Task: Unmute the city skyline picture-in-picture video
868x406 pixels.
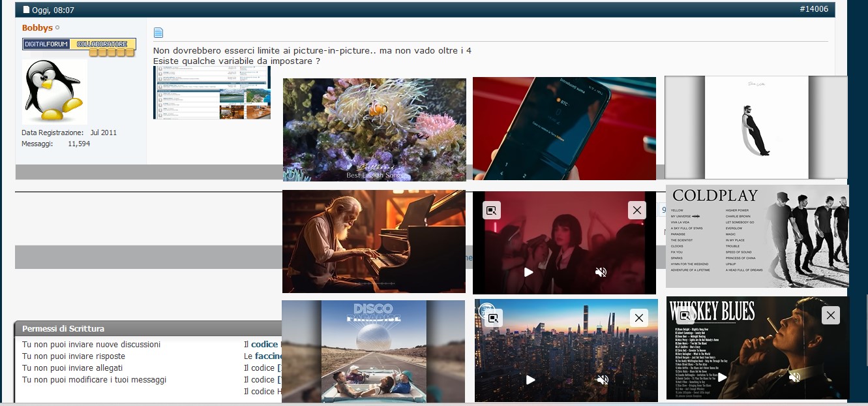Action: (603, 379)
